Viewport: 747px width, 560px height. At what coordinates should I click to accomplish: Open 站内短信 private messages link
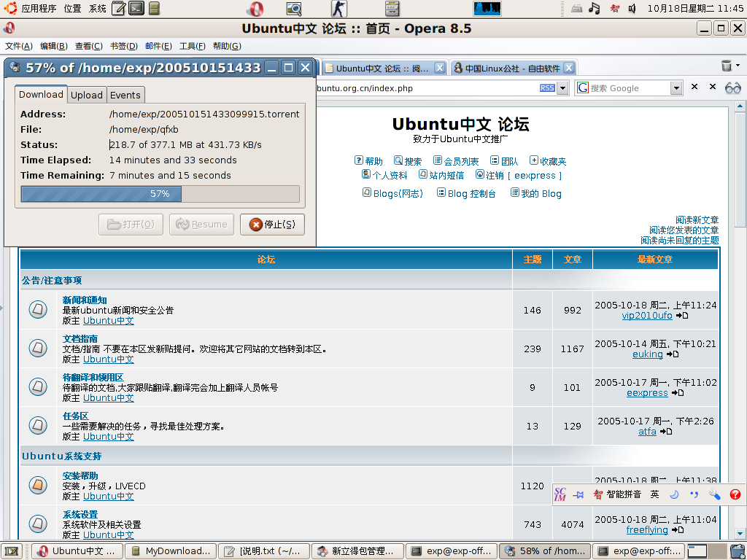point(441,175)
